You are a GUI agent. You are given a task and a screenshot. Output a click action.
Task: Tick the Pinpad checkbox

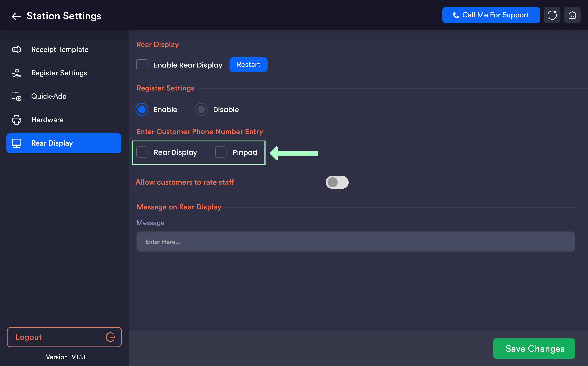[221, 152]
